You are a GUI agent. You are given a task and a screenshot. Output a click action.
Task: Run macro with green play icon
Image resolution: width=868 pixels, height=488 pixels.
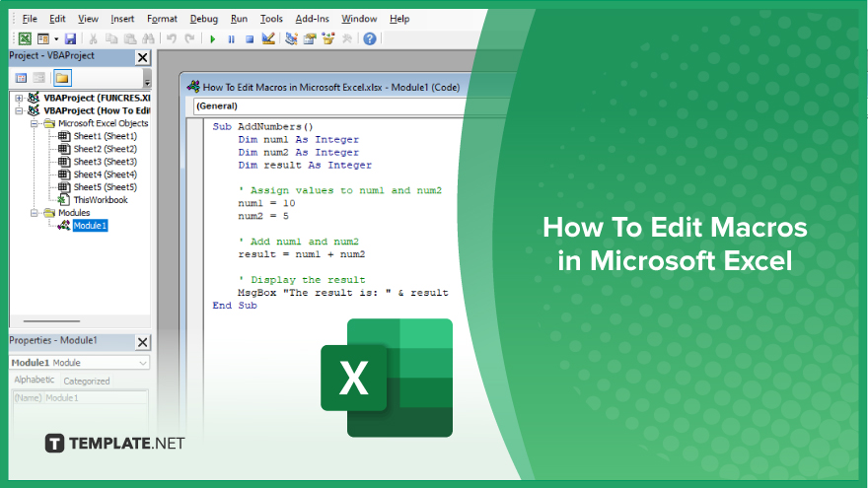(213, 39)
